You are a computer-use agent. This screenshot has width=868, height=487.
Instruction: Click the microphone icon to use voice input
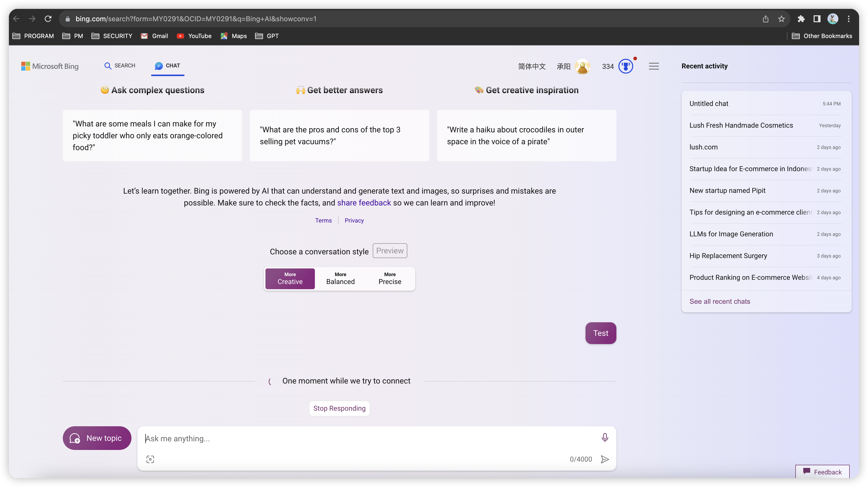pyautogui.click(x=605, y=437)
